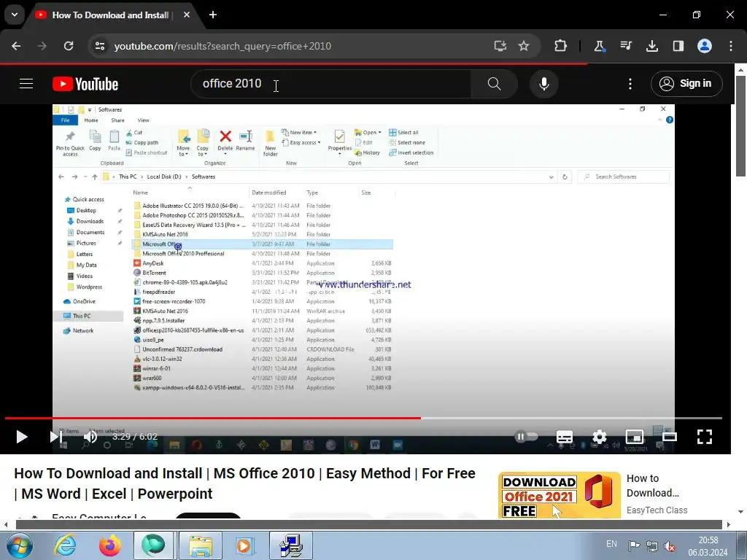Open Chrome profile avatar
The height and width of the screenshot is (560, 747).
click(x=705, y=46)
